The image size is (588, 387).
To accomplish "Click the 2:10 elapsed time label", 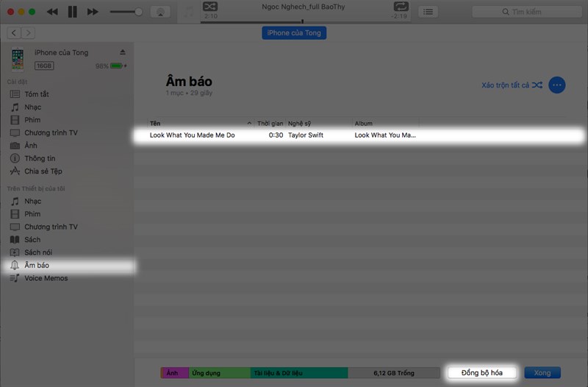I will pos(211,16).
